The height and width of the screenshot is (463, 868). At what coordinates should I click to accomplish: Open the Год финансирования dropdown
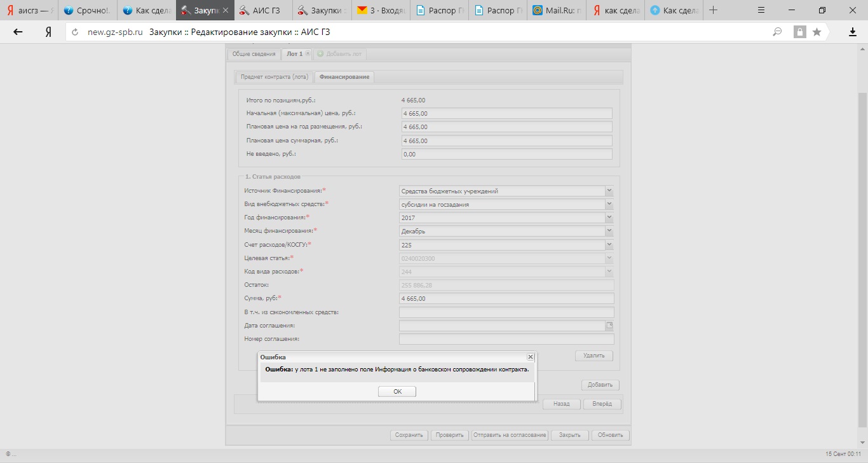click(609, 218)
